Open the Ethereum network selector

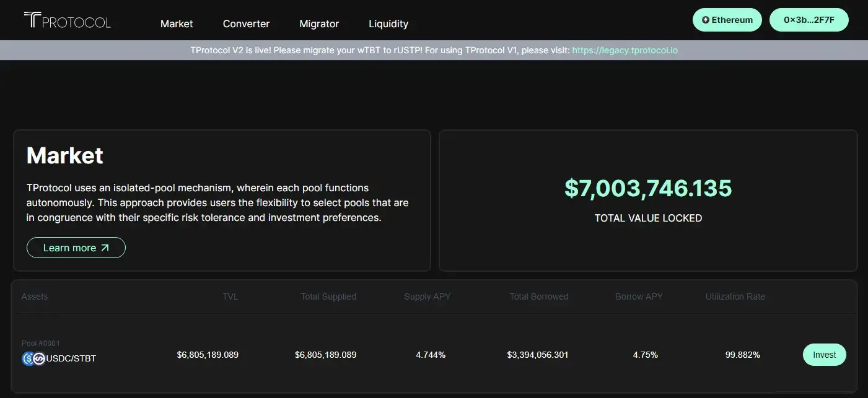pyautogui.click(x=727, y=20)
